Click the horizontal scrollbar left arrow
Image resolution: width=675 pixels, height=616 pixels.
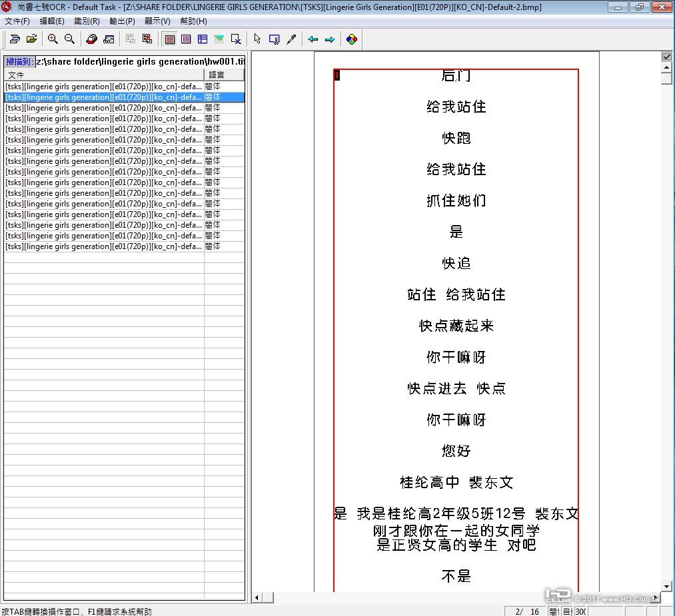click(257, 597)
